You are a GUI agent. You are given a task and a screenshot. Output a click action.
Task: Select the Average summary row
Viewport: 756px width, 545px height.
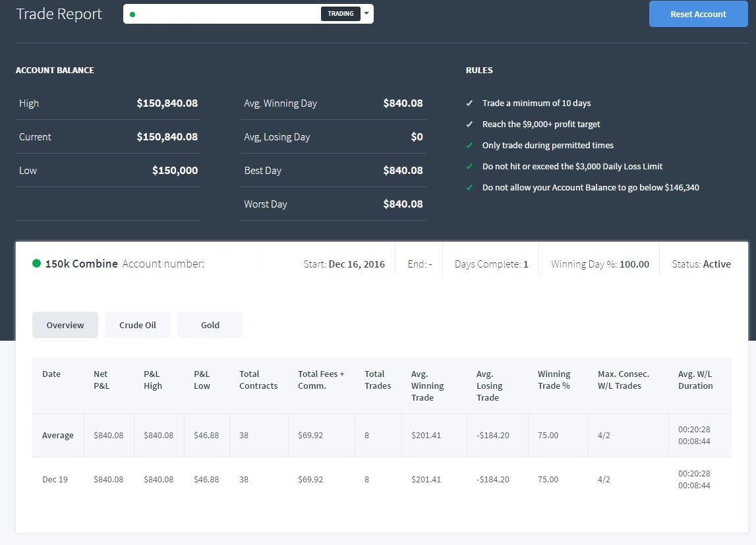pyautogui.click(x=382, y=435)
